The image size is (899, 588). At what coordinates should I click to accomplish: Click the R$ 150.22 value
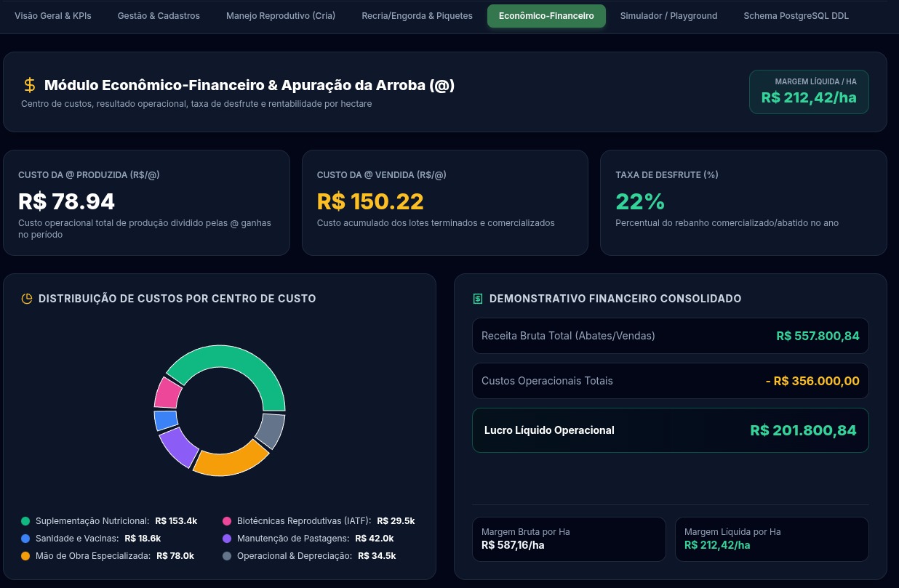click(370, 201)
